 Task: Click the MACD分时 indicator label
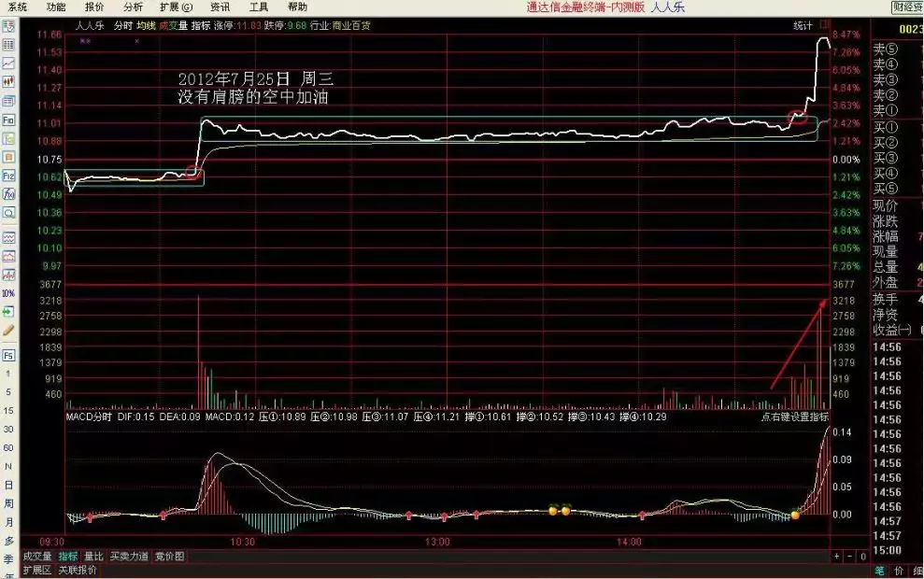pyautogui.click(x=89, y=417)
